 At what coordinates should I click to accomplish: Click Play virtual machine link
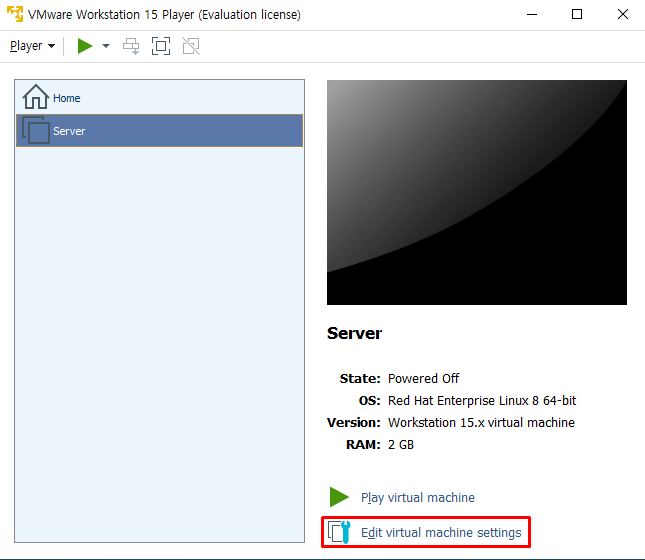418,497
